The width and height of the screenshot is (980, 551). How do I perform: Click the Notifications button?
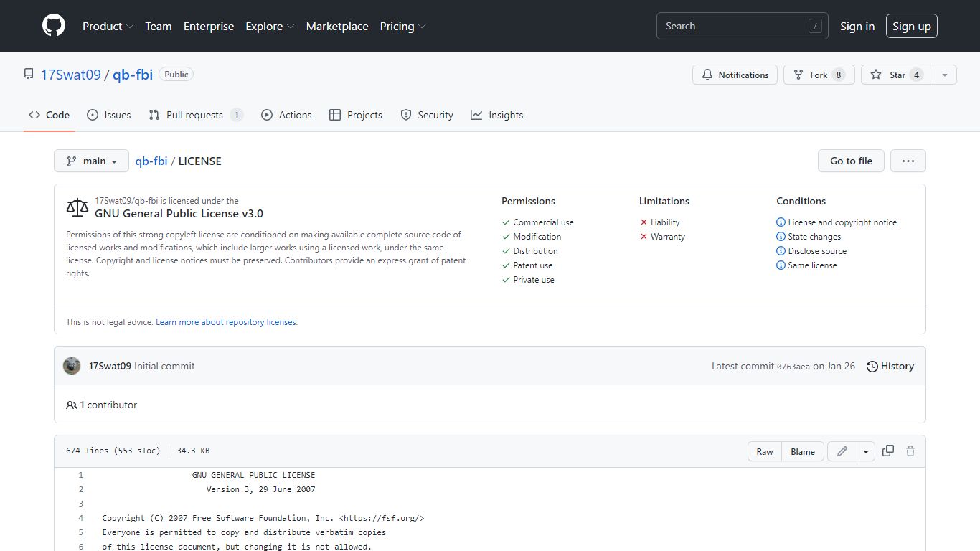point(735,75)
